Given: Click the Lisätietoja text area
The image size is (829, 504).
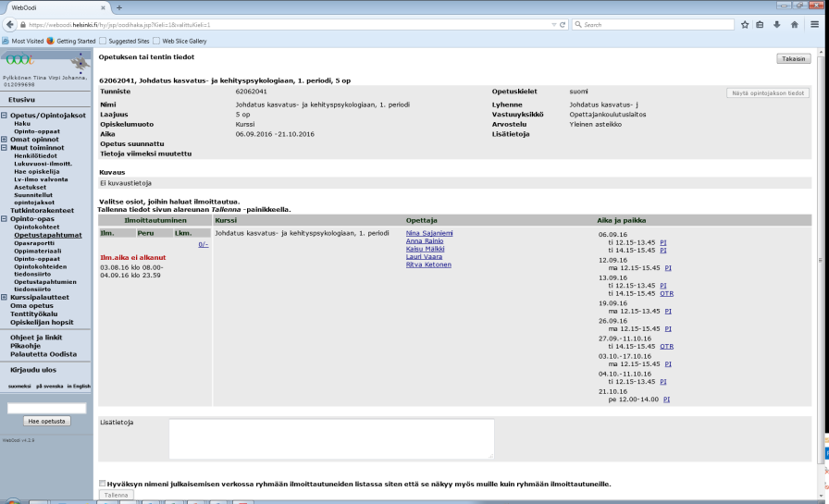Looking at the screenshot, I should click(331, 439).
